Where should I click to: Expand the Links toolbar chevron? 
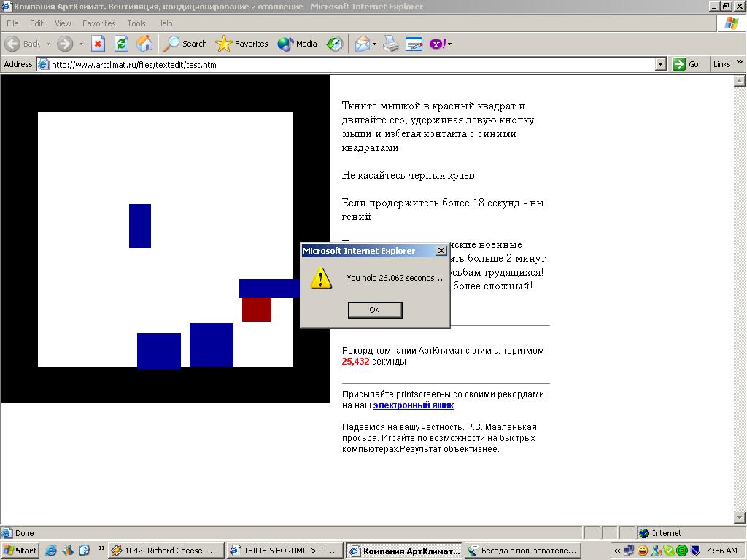[740, 63]
